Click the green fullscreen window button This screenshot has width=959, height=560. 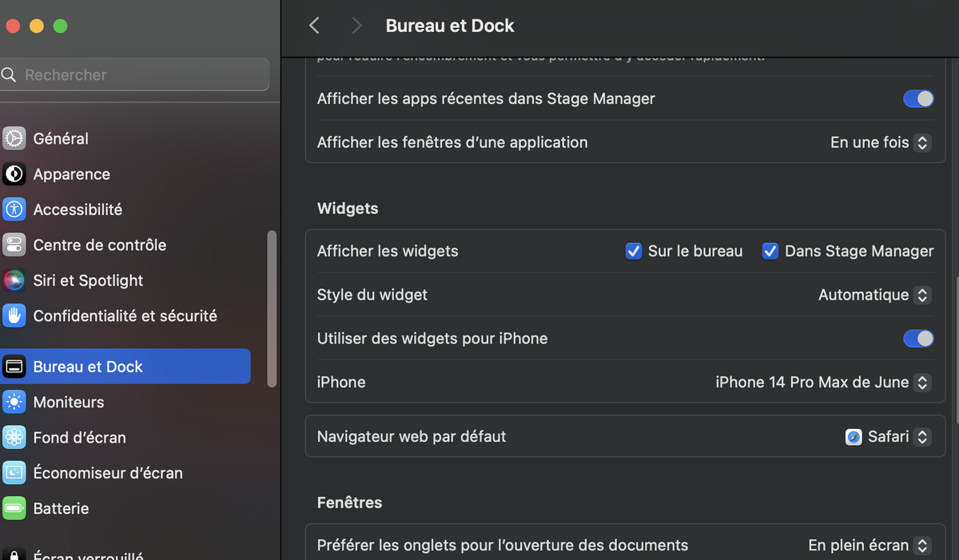[60, 26]
